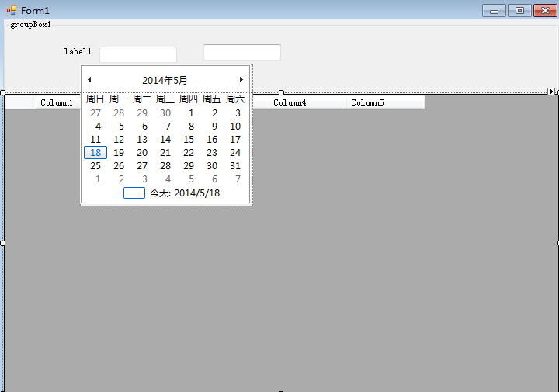Viewport: 559px width, 392px height.
Task: Select date 21 in the calendar
Action: [x=165, y=152]
